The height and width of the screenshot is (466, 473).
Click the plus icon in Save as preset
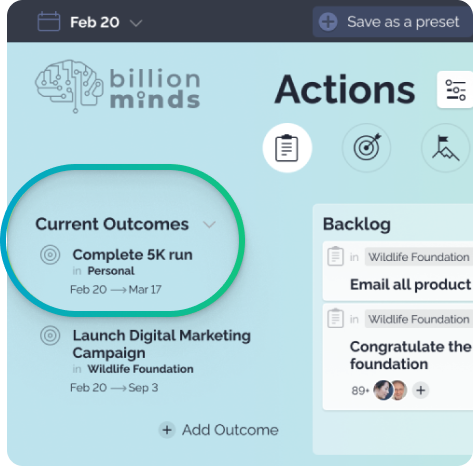pos(328,22)
